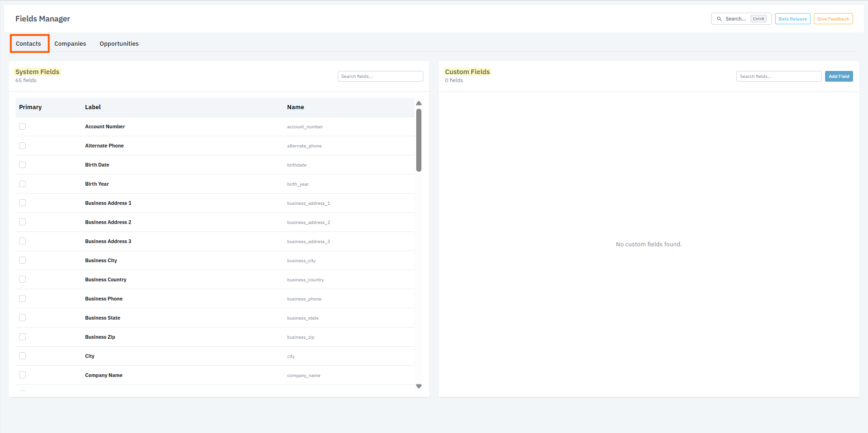Click the Give Feedback button

point(833,19)
